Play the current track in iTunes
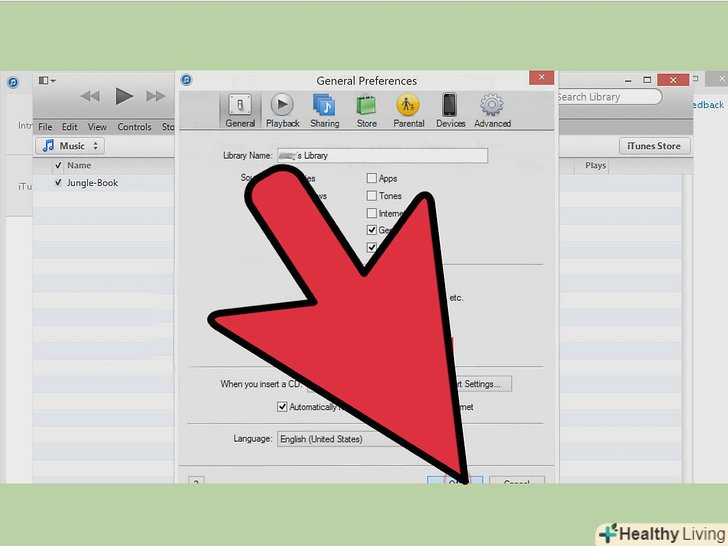Screen dimensions: 728x546 [124, 96]
